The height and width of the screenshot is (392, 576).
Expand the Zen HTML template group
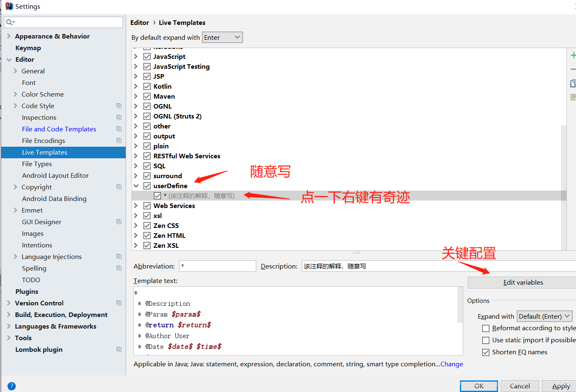click(x=136, y=235)
